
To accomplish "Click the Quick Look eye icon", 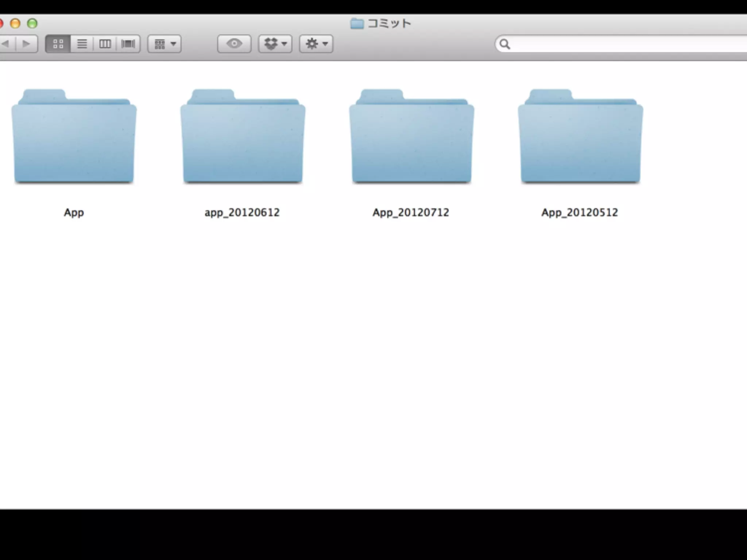I will (234, 44).
